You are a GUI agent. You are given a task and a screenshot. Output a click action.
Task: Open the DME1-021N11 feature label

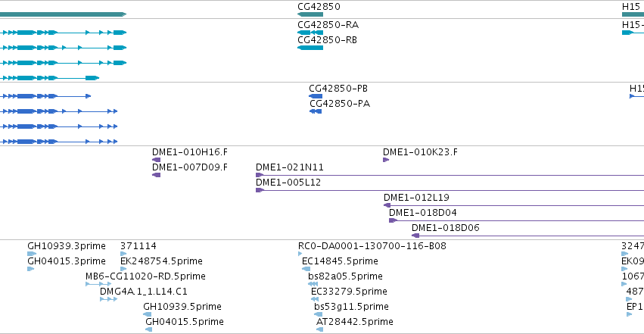click(290, 167)
